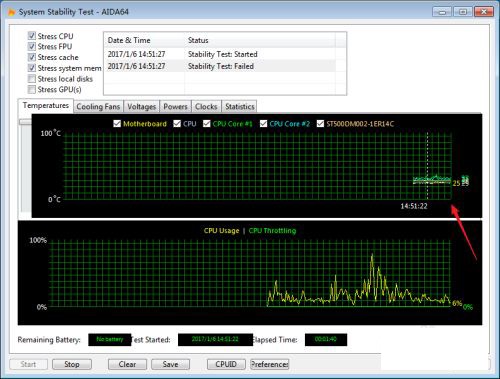Open the Clocks tab
The width and height of the screenshot is (500, 379).
[206, 107]
